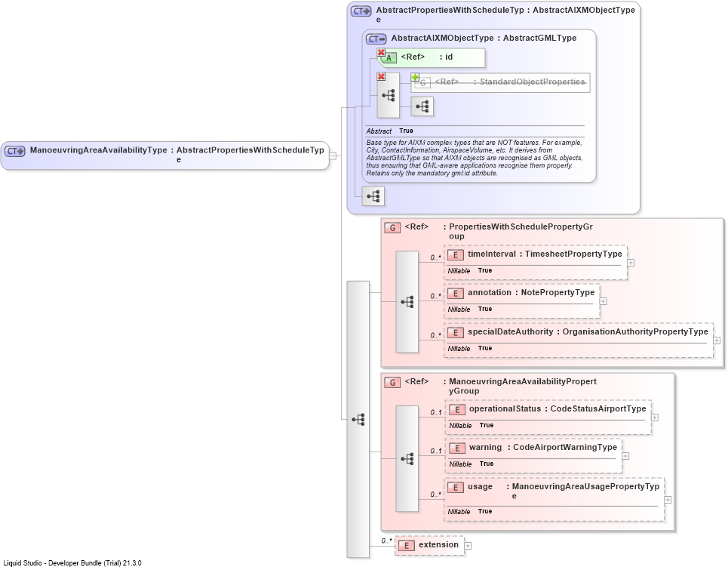Click the green plus marker on StandardObjectProperties
Image resolution: width=728 pixels, height=567 pixels.
[415, 77]
